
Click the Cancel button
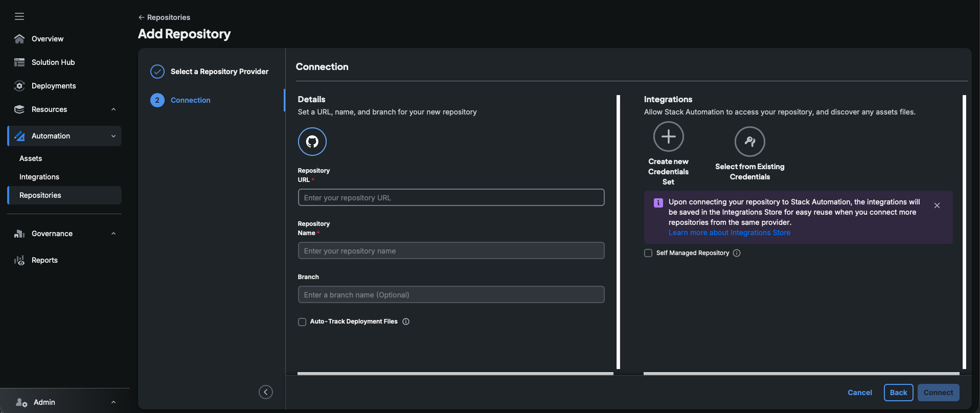tap(860, 393)
